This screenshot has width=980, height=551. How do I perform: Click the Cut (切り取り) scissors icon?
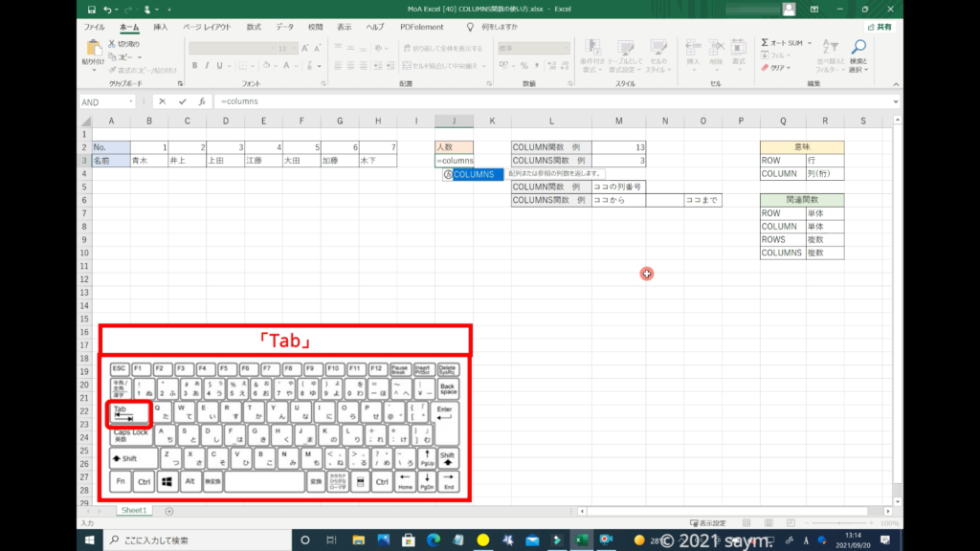point(112,44)
